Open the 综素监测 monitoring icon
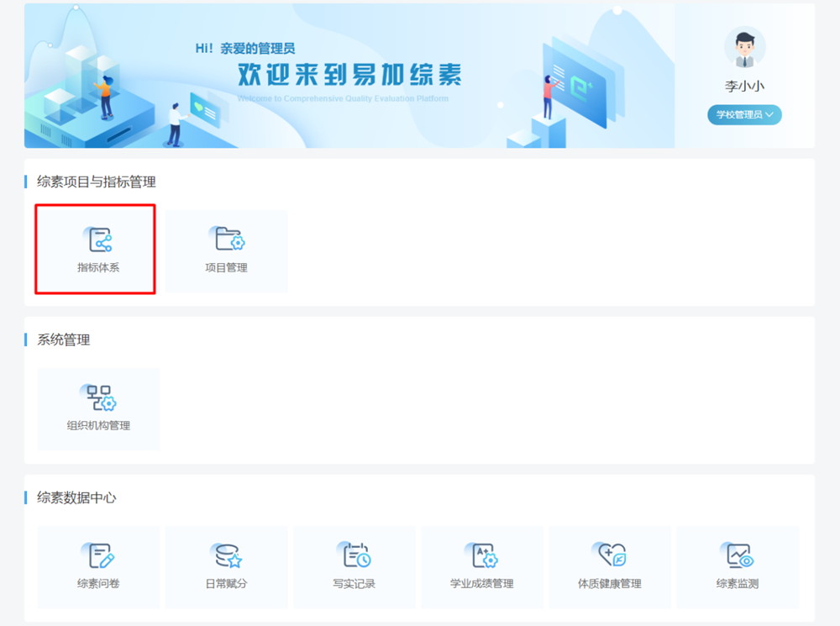Image resolution: width=840 pixels, height=626 pixels. [738, 555]
